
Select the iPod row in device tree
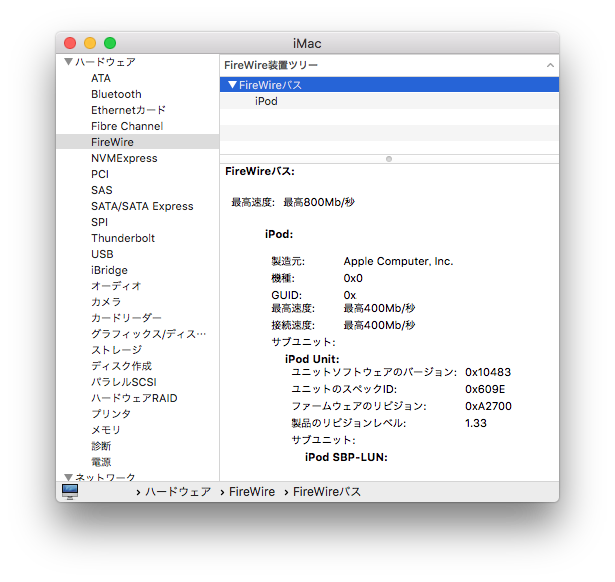(389, 101)
